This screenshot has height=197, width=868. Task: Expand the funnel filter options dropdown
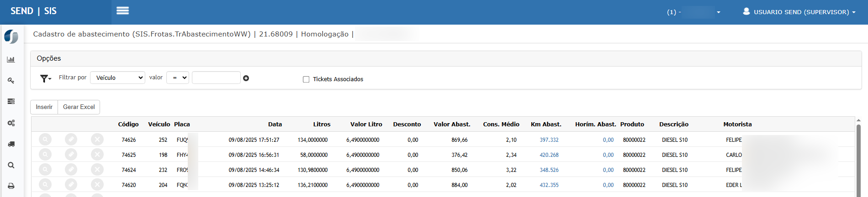[x=46, y=78]
